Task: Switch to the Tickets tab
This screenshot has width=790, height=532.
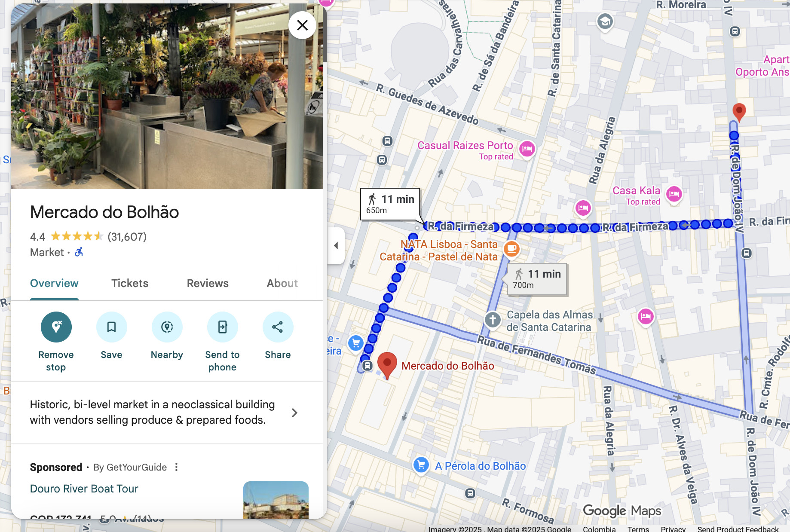Action: tap(130, 283)
